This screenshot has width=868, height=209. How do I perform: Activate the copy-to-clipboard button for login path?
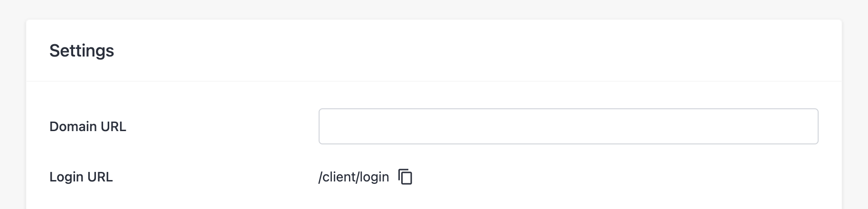click(405, 177)
